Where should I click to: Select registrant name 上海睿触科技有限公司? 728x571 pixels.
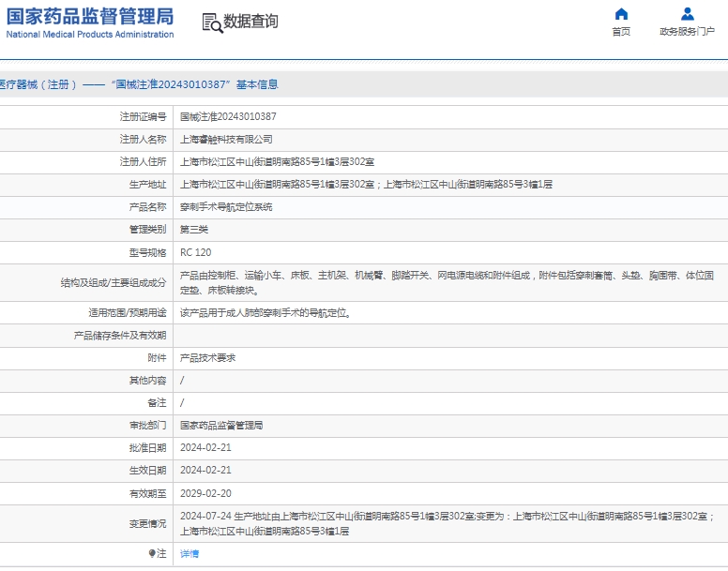226,139
